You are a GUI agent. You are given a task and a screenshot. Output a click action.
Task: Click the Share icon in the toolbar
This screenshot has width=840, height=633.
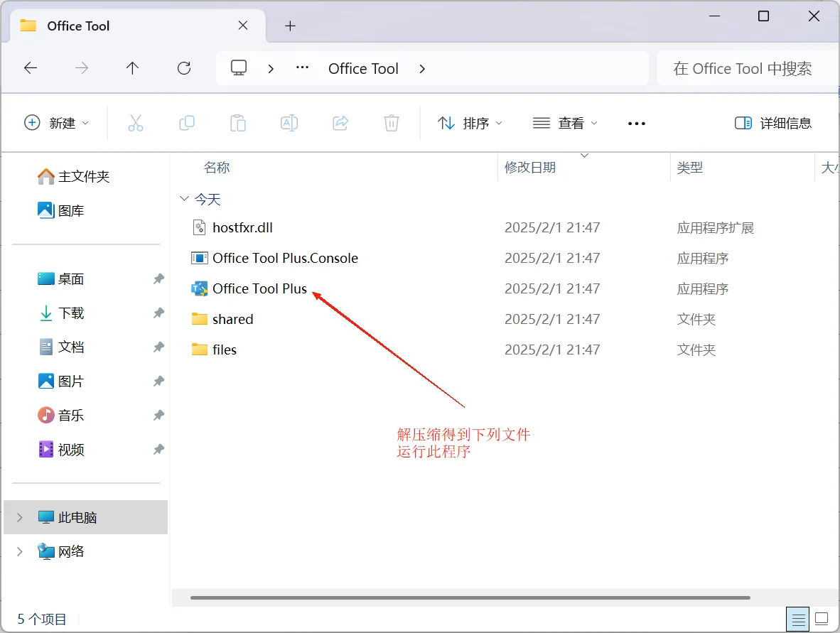(x=340, y=122)
